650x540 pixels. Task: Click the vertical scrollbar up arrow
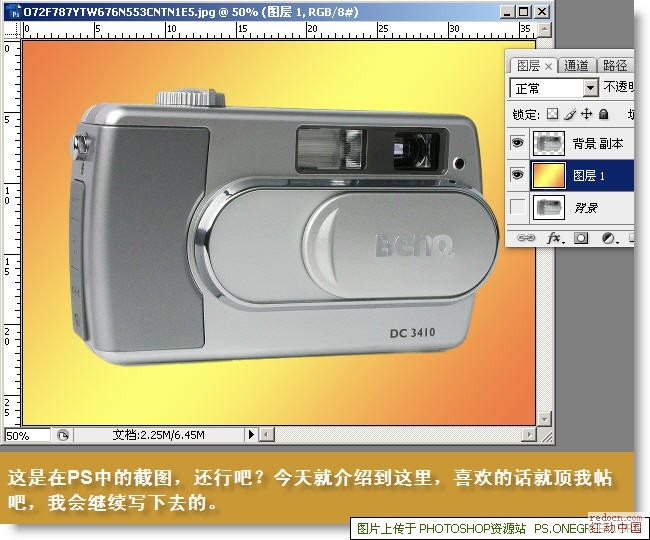pyautogui.click(x=544, y=30)
